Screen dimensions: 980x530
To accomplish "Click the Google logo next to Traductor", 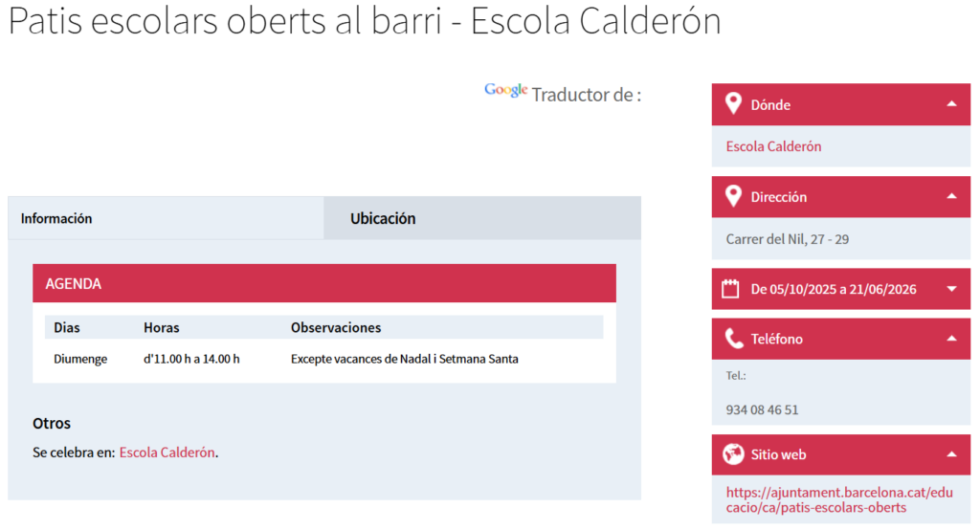I will click(x=505, y=91).
